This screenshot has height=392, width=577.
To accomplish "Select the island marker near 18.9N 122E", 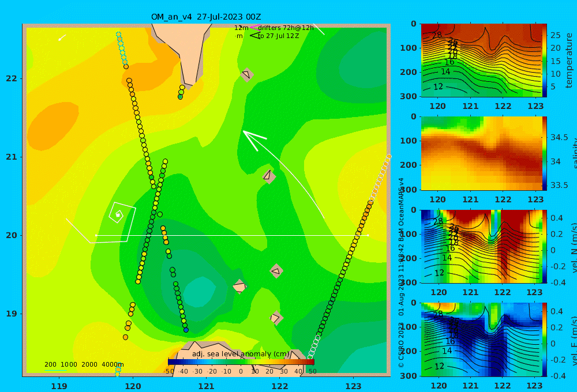I will click(x=276, y=318).
